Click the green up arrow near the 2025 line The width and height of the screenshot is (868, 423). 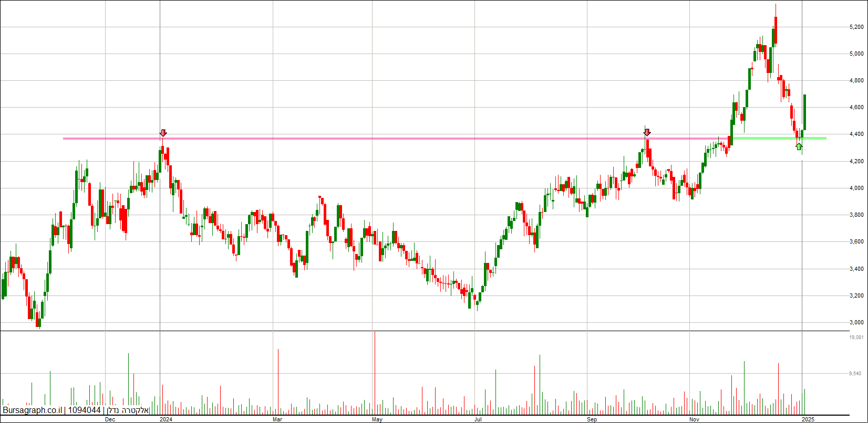coord(799,146)
